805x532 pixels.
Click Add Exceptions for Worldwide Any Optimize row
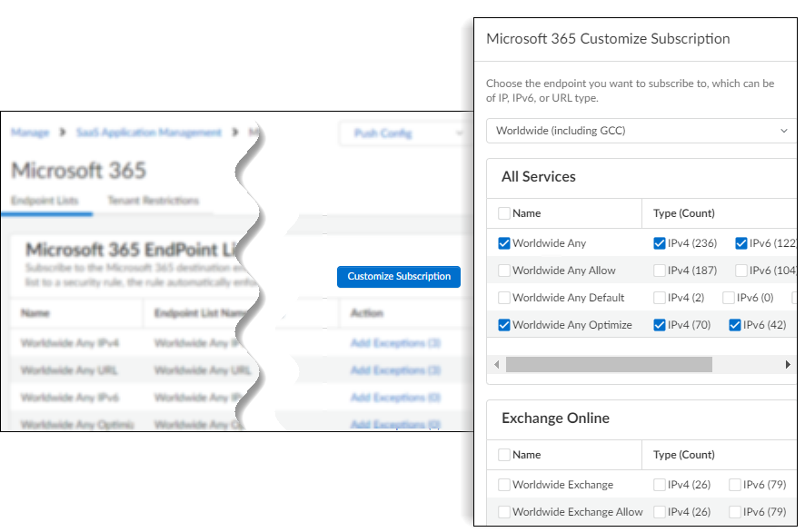click(395, 425)
